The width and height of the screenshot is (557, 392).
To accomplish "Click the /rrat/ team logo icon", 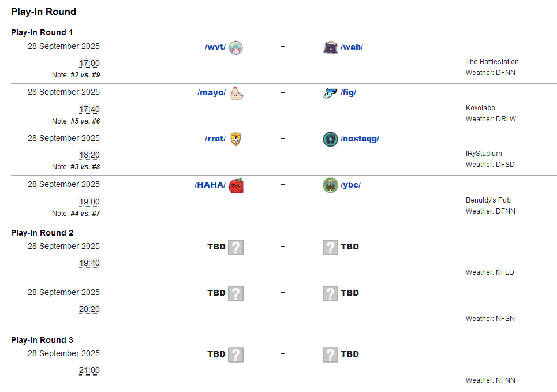I will point(235,139).
